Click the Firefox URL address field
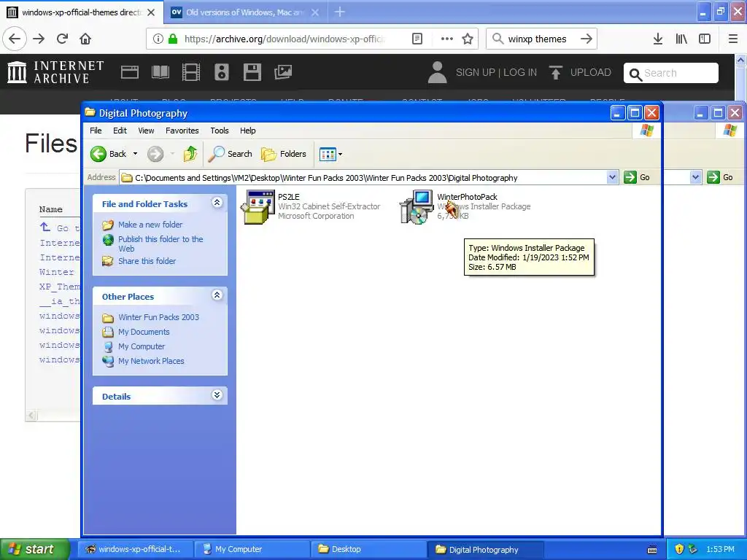The width and height of the screenshot is (747, 560). [284, 39]
